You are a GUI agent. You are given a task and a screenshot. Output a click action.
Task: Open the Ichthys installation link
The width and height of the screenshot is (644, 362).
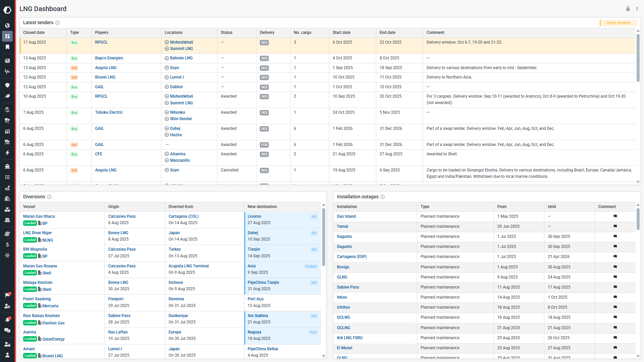(343, 307)
